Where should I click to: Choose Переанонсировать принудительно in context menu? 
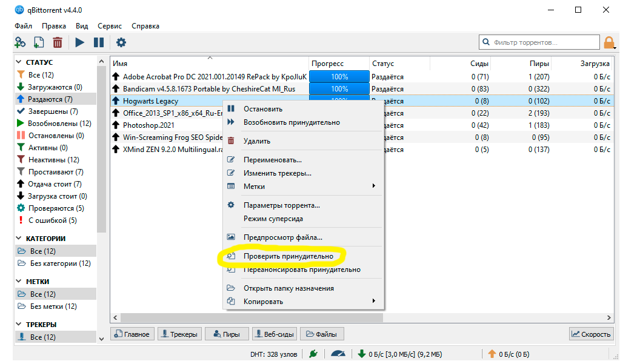[303, 270]
